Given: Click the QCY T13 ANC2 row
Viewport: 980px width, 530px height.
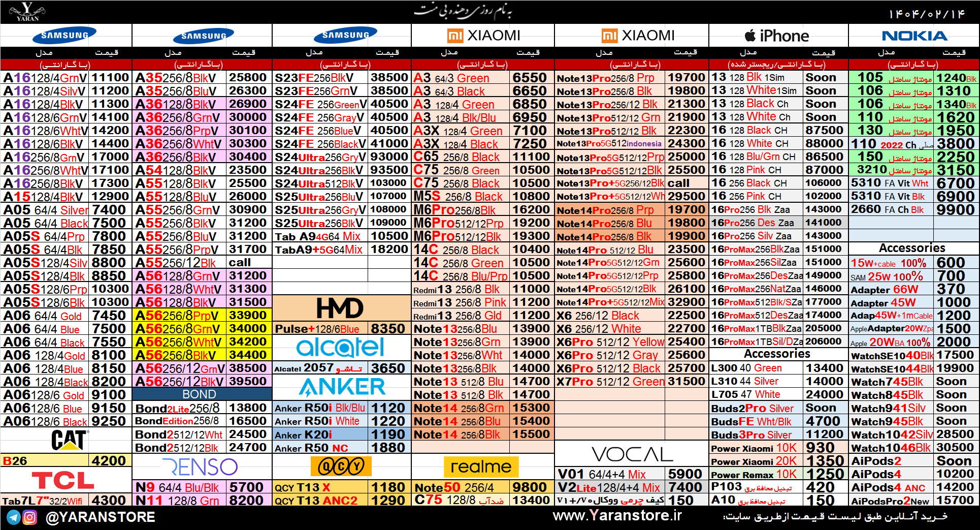Looking at the screenshot, I should [x=342, y=500].
